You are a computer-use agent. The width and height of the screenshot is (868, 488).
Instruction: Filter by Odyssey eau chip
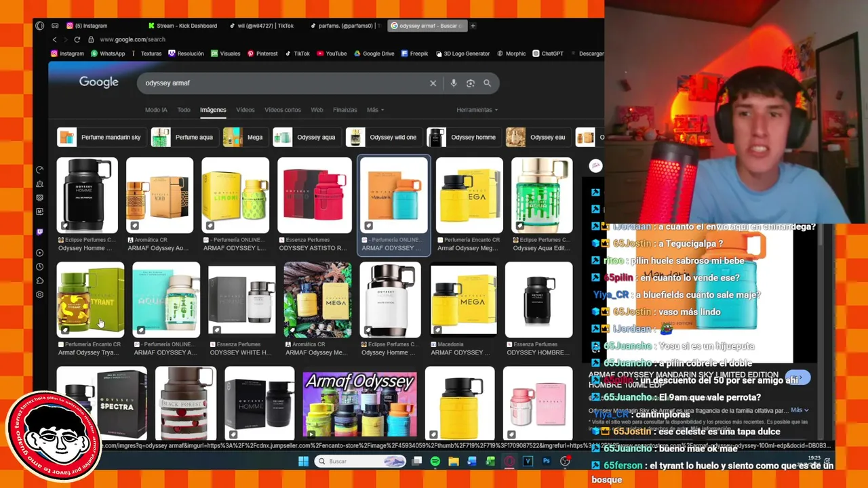point(537,137)
